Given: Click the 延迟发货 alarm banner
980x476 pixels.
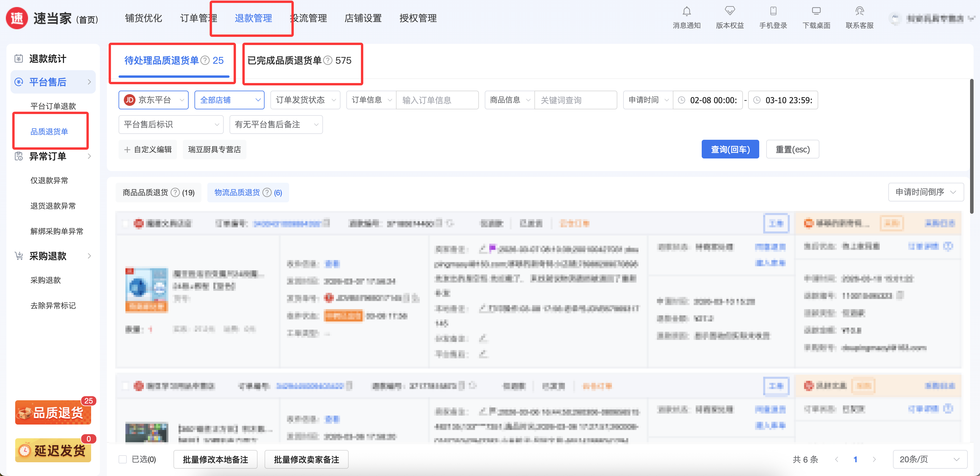Looking at the screenshot, I should pyautogui.click(x=53, y=451).
